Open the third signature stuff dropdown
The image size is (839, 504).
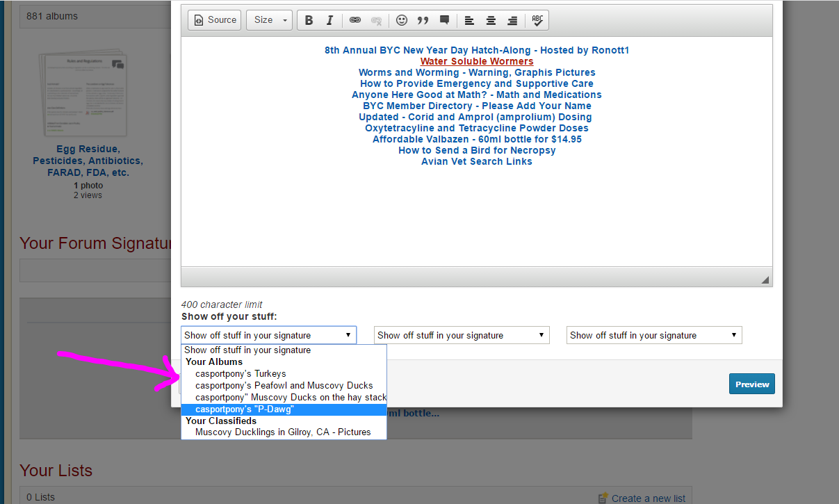pos(654,335)
